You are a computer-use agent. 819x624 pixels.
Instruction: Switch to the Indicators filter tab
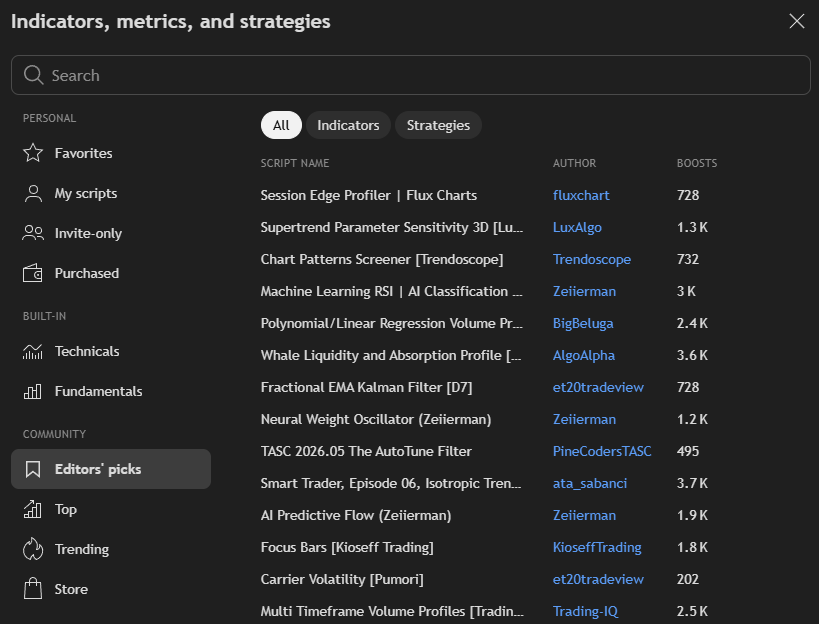coord(348,125)
